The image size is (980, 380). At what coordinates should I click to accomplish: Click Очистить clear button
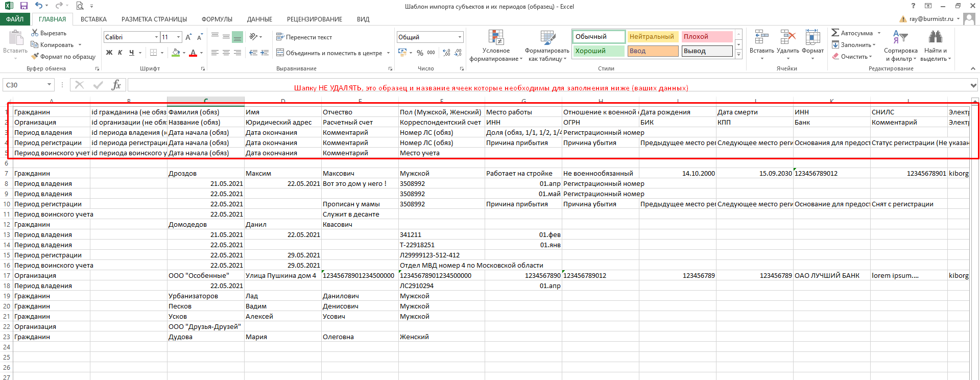pos(851,56)
